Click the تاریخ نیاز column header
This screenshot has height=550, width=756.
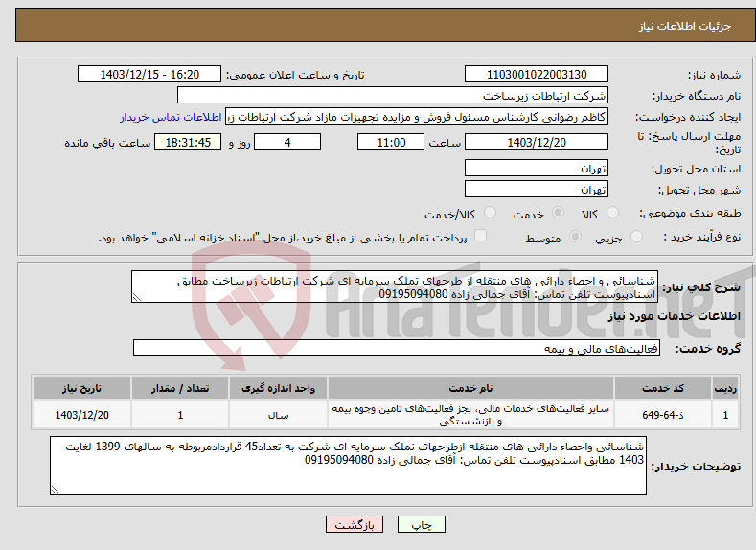pyautogui.click(x=82, y=388)
